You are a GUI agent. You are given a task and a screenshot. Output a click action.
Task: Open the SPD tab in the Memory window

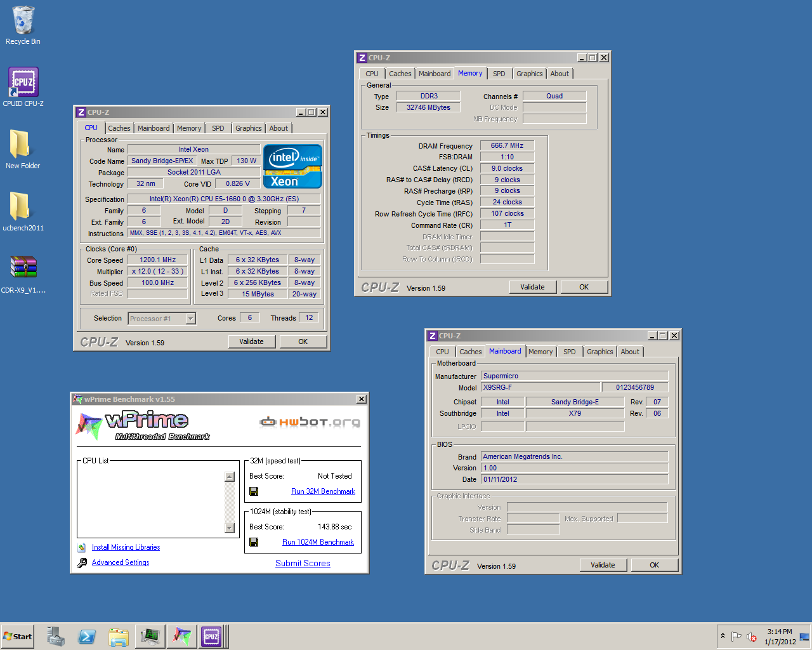click(499, 74)
